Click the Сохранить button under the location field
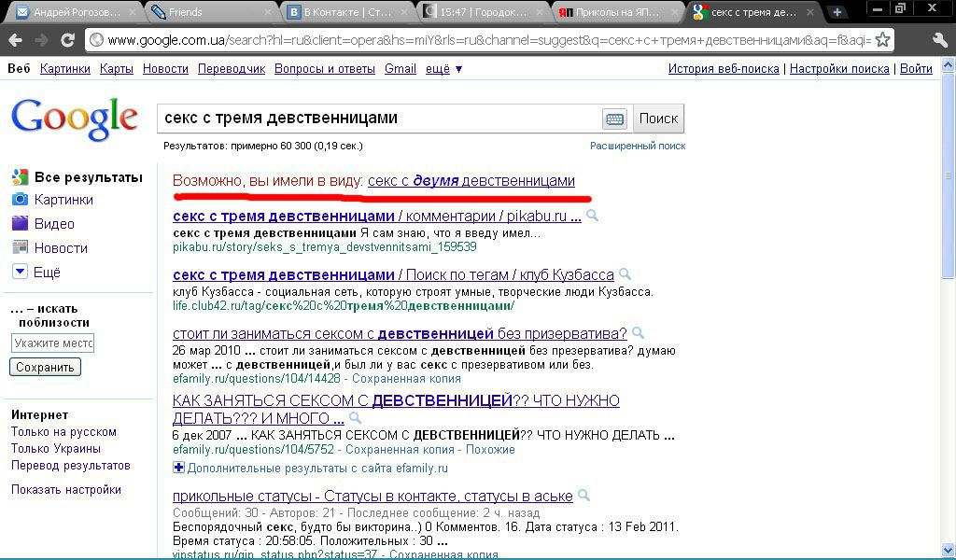Image resolution: width=956 pixels, height=560 pixels. (x=45, y=368)
